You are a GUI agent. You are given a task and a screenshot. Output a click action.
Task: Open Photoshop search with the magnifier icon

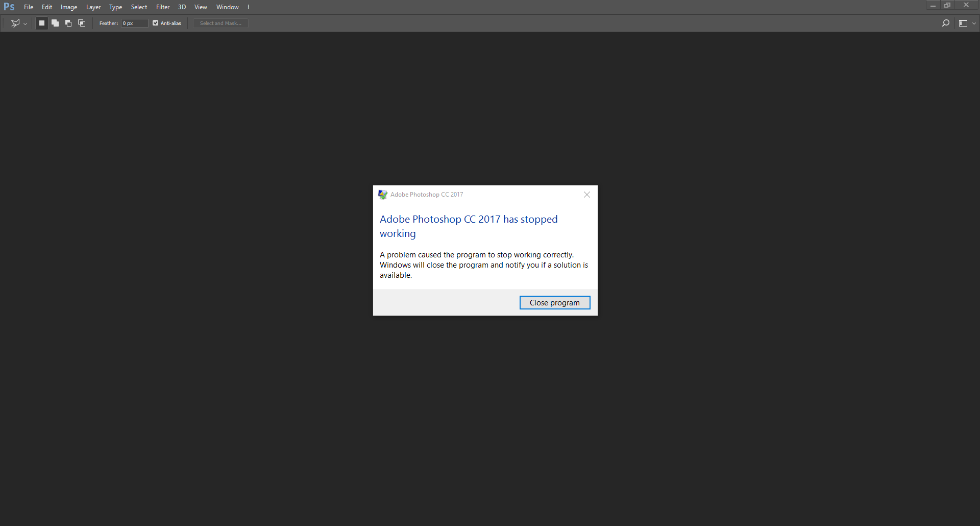(x=946, y=23)
